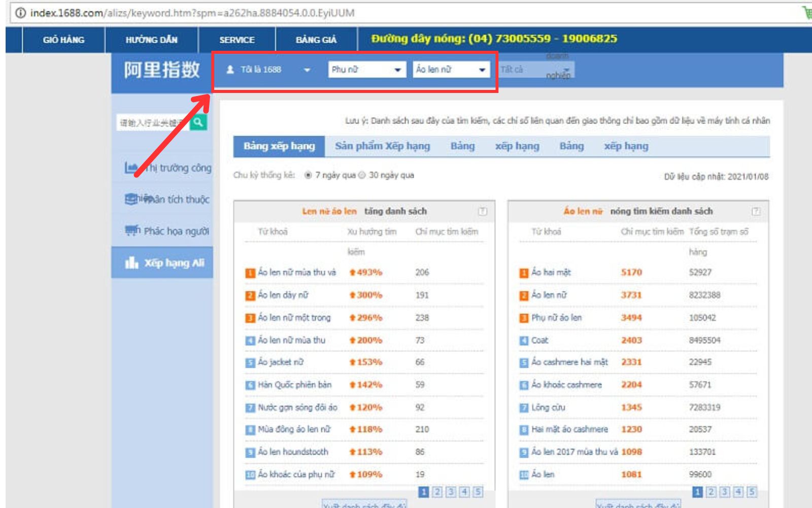Click the Xếp hạng Ali bar chart icon
Viewport: 812px width, 508px height.
click(131, 262)
